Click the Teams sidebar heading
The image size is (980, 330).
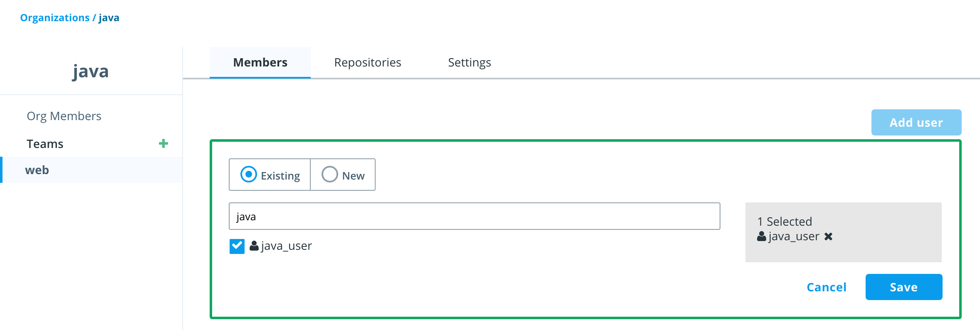(45, 144)
